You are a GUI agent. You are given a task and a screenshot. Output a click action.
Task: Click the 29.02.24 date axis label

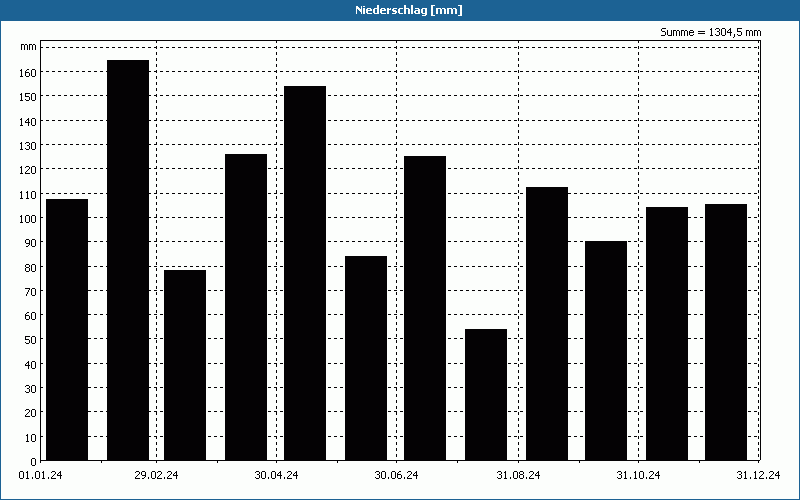pos(156,476)
